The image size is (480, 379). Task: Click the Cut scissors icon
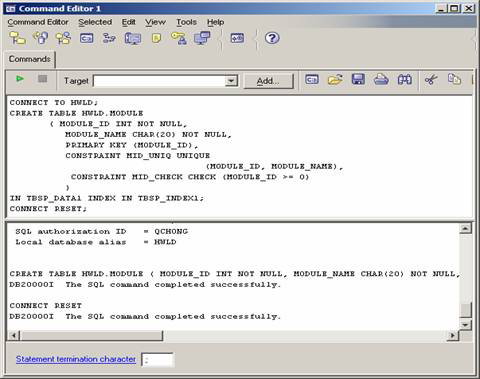tap(431, 80)
